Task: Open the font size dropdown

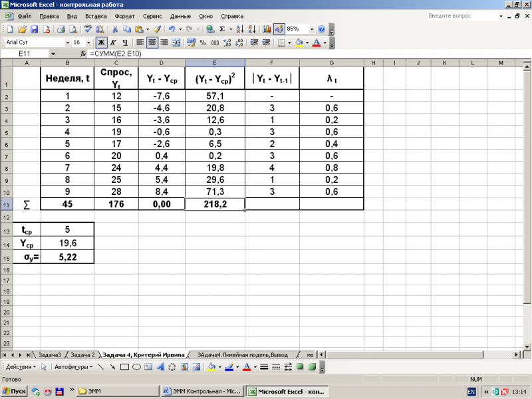Action: (88, 43)
